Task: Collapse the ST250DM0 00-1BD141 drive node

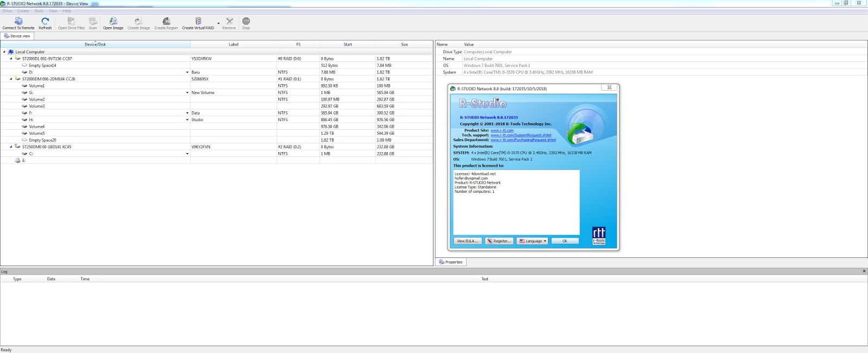Action: [11, 147]
